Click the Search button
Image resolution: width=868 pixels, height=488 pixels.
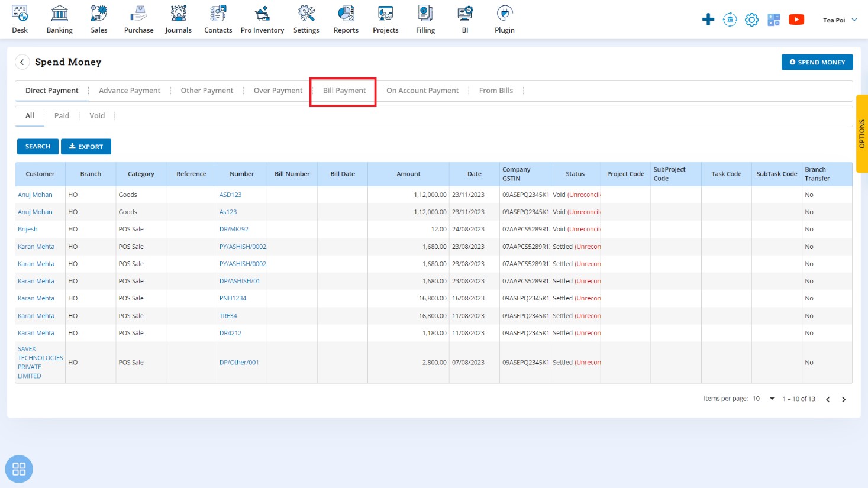click(38, 147)
